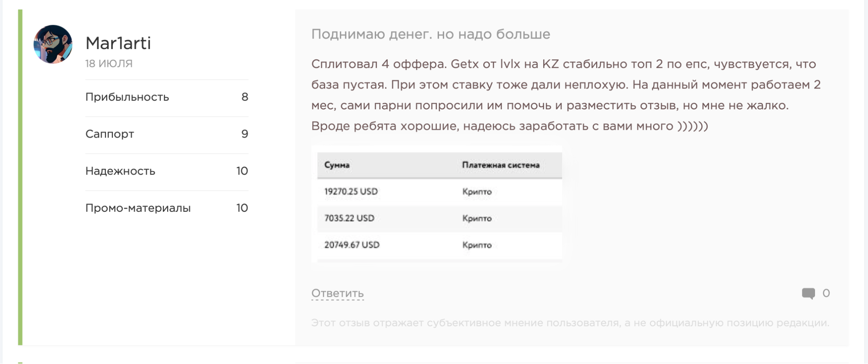Open the Mar1arti username profile
Screen dimensions: 868x364
(118, 43)
